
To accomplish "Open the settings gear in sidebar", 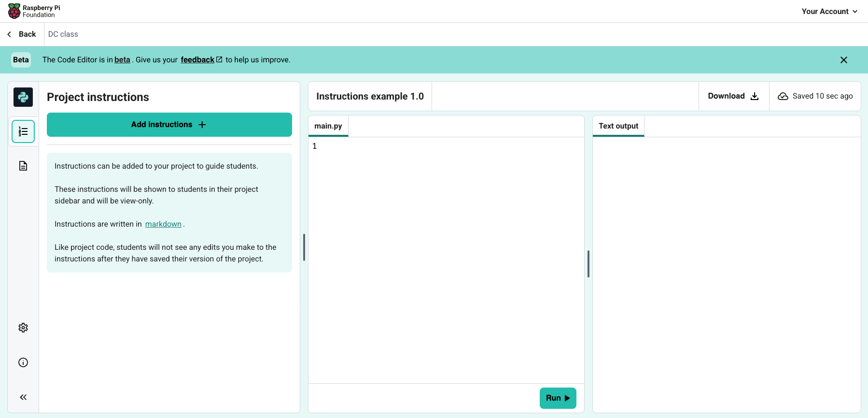I will (x=23, y=328).
